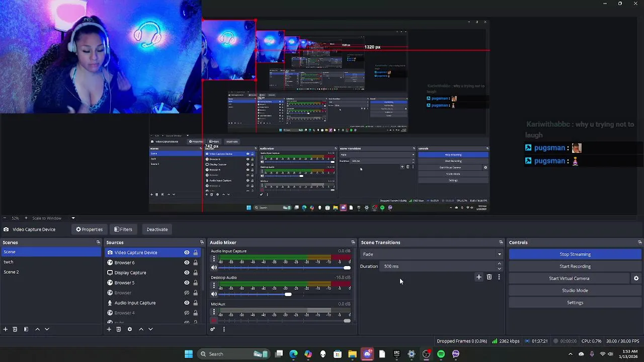Select the 'twch' scene
This screenshot has height=362, width=644.
pos(51,262)
